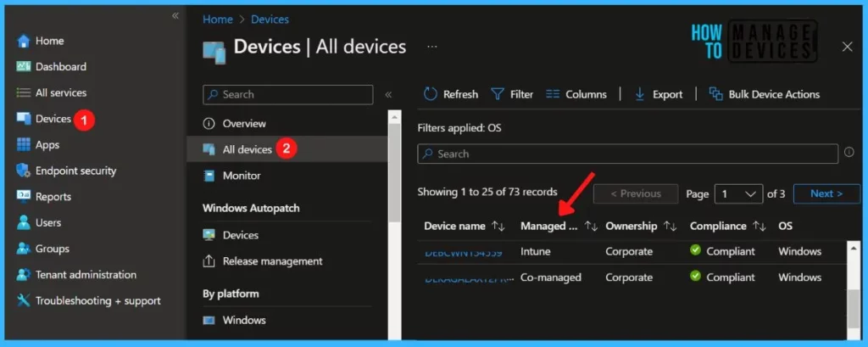Select Release management under Windows Autopatch
This screenshot has width=868, height=347.
click(272, 261)
